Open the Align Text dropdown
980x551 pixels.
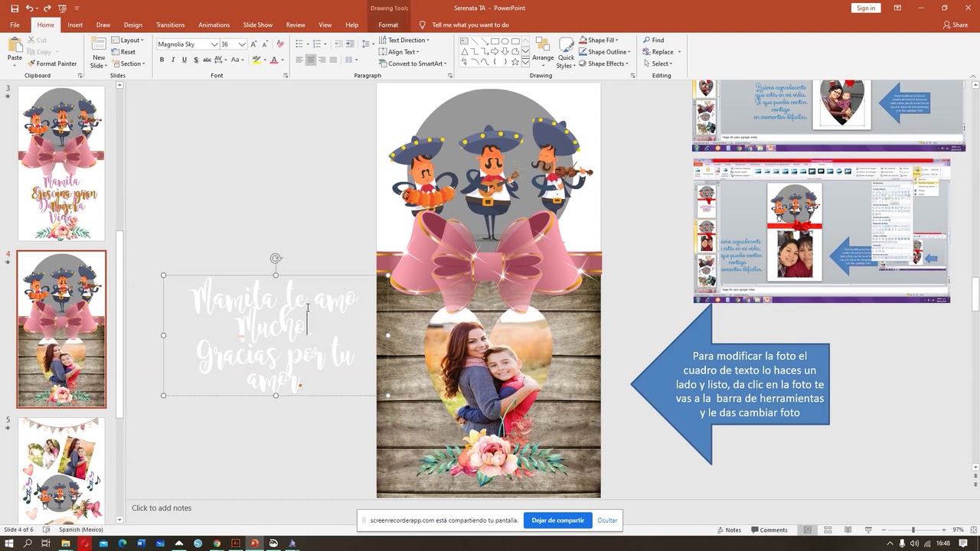[x=399, y=52]
